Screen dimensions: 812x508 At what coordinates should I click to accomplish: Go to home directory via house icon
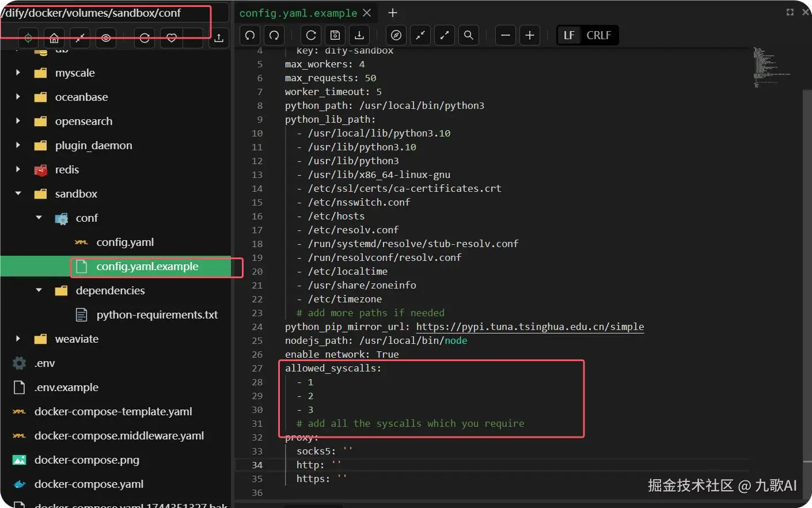click(x=54, y=38)
